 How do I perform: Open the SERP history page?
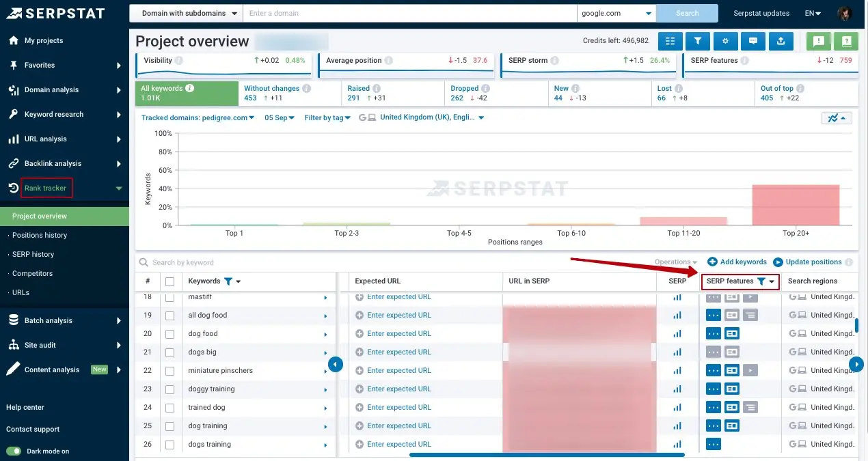pyautogui.click(x=33, y=254)
